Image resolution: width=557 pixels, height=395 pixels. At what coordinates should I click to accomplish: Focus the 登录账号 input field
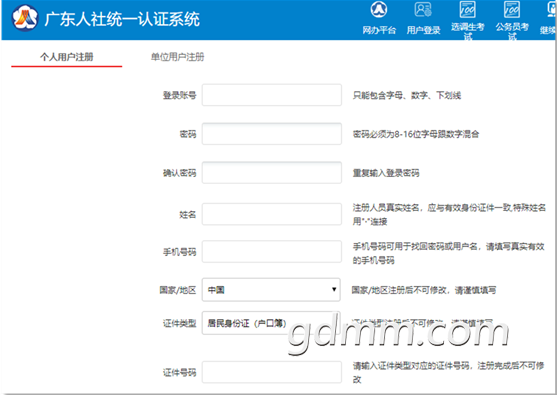tap(272, 95)
